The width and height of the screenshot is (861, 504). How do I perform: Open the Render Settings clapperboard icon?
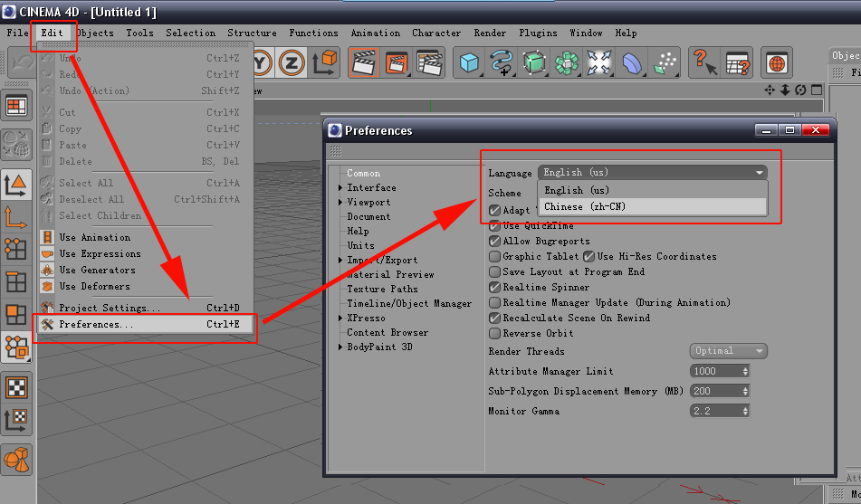coord(429,62)
